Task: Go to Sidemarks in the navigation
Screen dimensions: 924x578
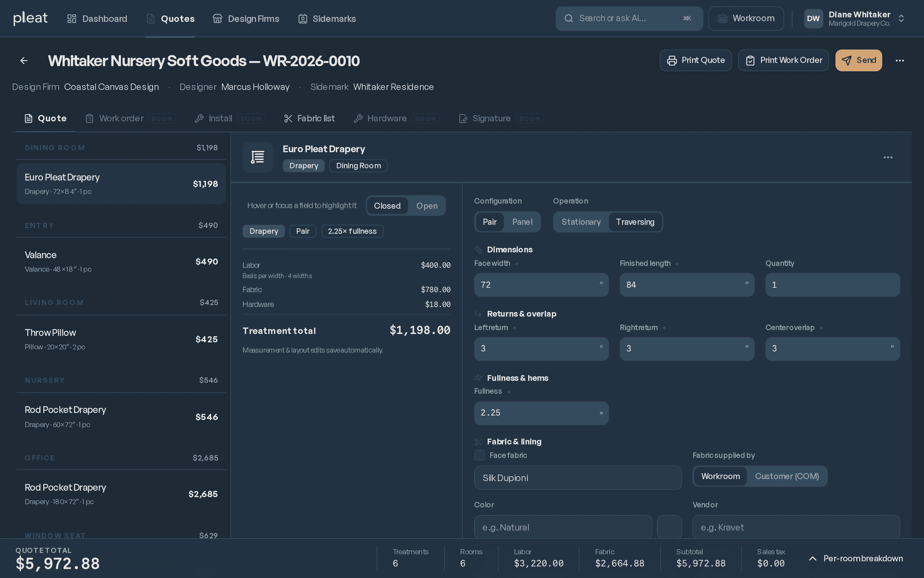Action: pos(327,19)
